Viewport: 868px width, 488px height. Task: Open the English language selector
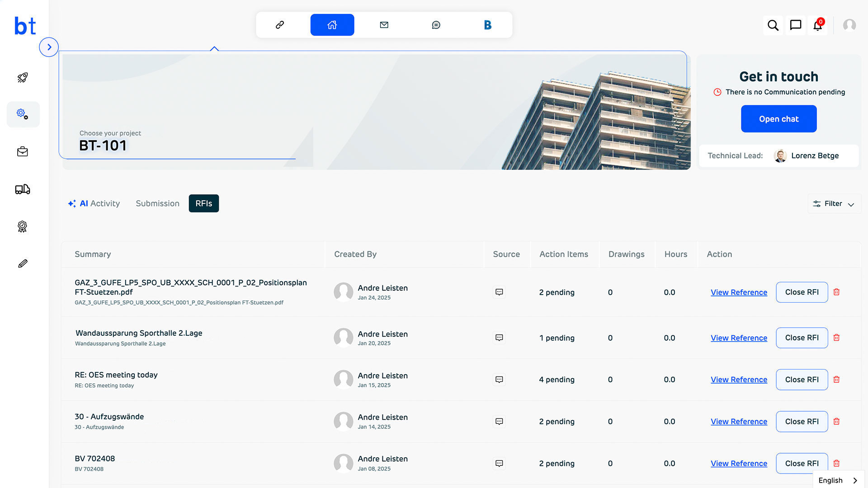838,480
